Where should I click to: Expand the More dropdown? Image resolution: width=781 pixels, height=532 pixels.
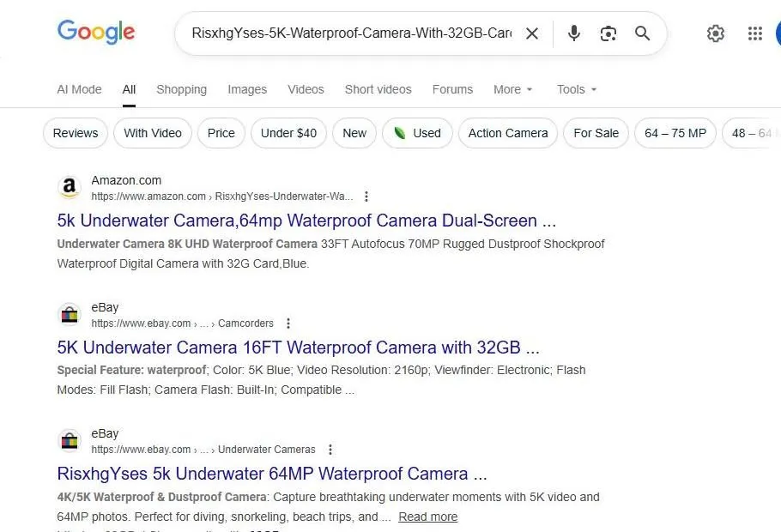[x=513, y=89]
